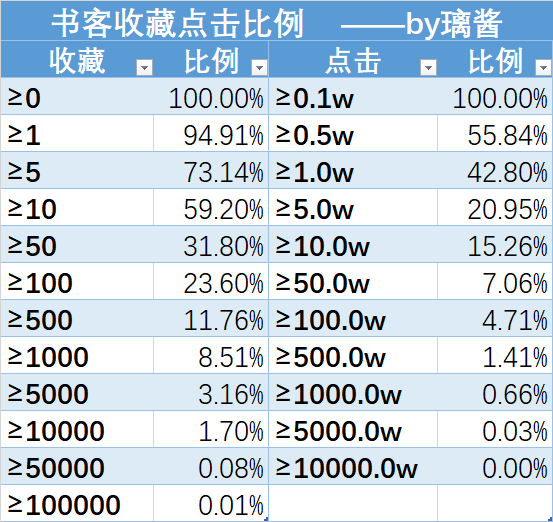The image size is (553, 522).
Task: Click the value 8.51%
Action: 231,358
